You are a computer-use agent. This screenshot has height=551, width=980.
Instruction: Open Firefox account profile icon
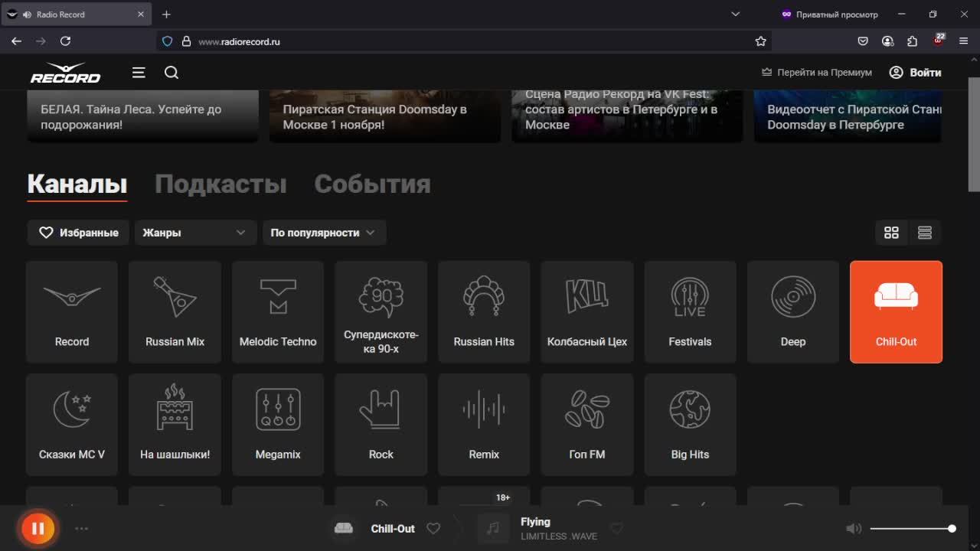click(x=887, y=41)
